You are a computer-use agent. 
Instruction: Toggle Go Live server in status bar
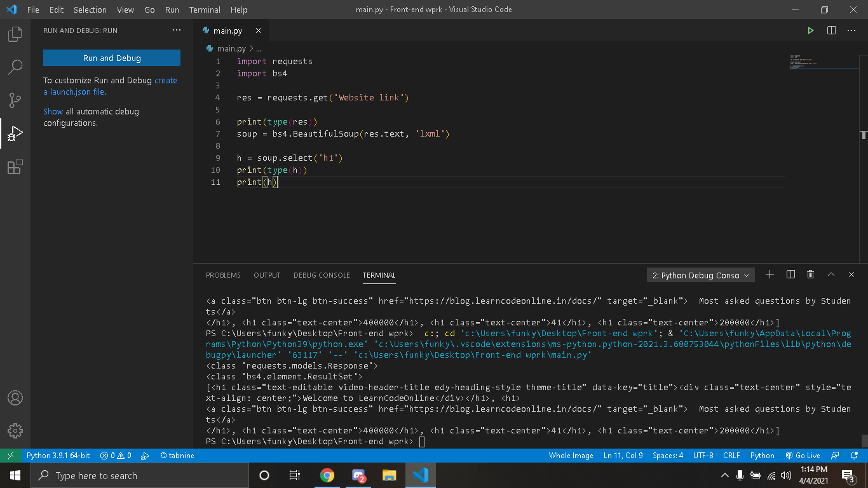point(803,456)
